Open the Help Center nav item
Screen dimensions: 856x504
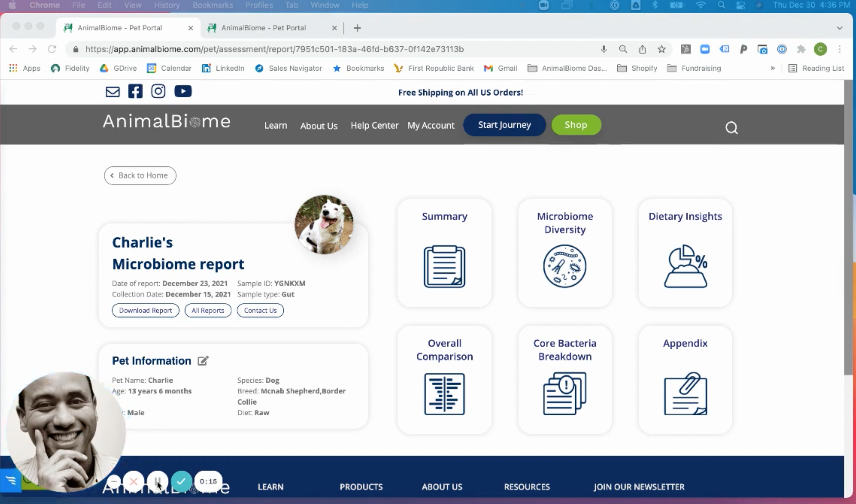375,125
